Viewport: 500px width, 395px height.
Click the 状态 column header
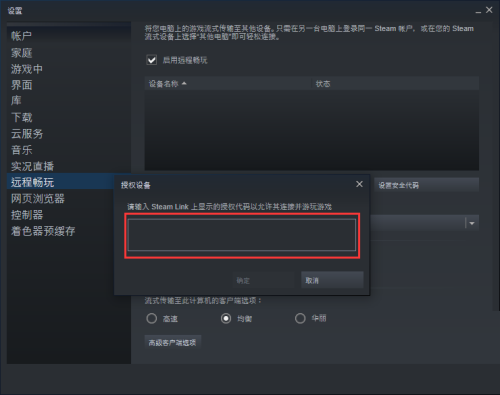(395, 84)
